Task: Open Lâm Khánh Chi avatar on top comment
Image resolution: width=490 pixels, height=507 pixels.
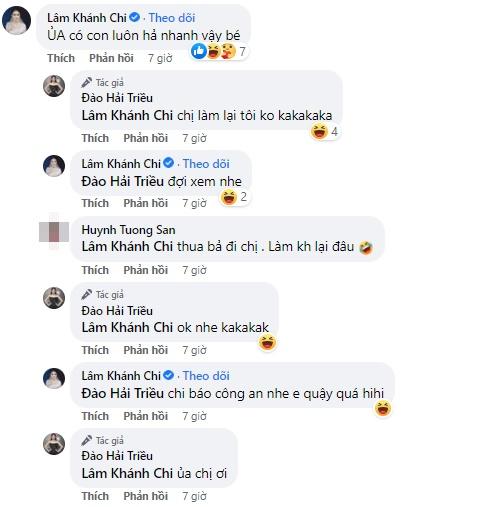Action: (17, 20)
